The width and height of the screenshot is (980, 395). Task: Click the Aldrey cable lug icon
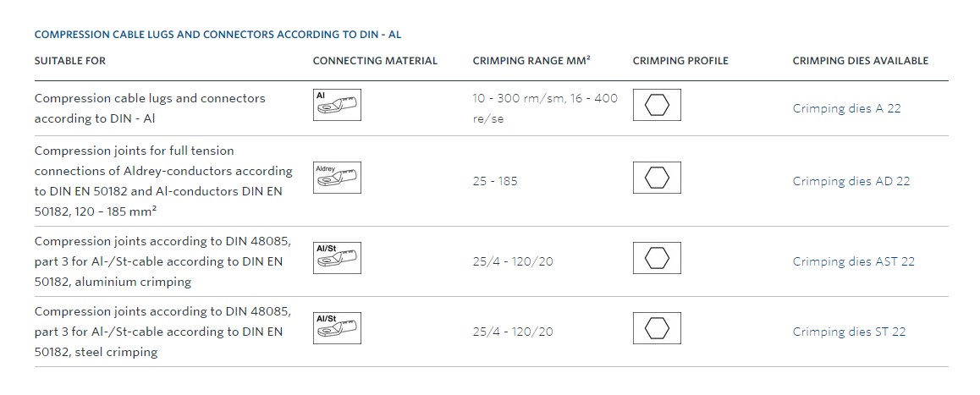[337, 178]
